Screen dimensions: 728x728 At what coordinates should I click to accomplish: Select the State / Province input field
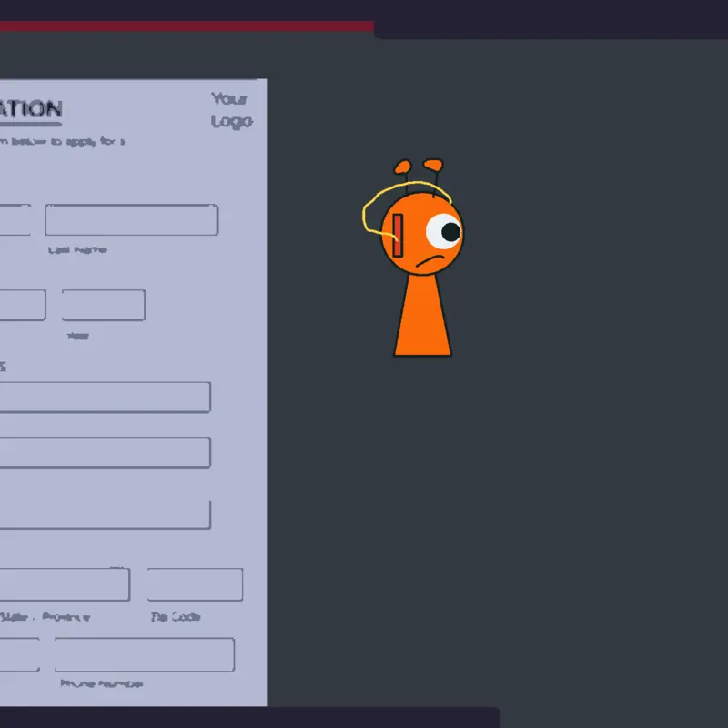click(64, 584)
